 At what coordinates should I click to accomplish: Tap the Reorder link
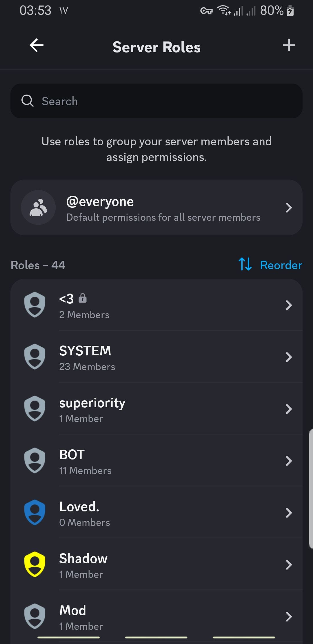point(281,265)
